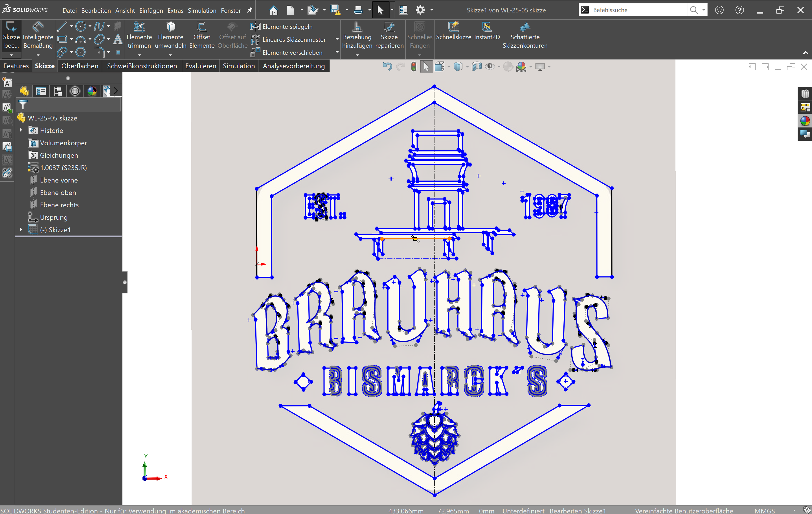Toggle Schattierte Skizzenkonturen

click(x=525, y=36)
